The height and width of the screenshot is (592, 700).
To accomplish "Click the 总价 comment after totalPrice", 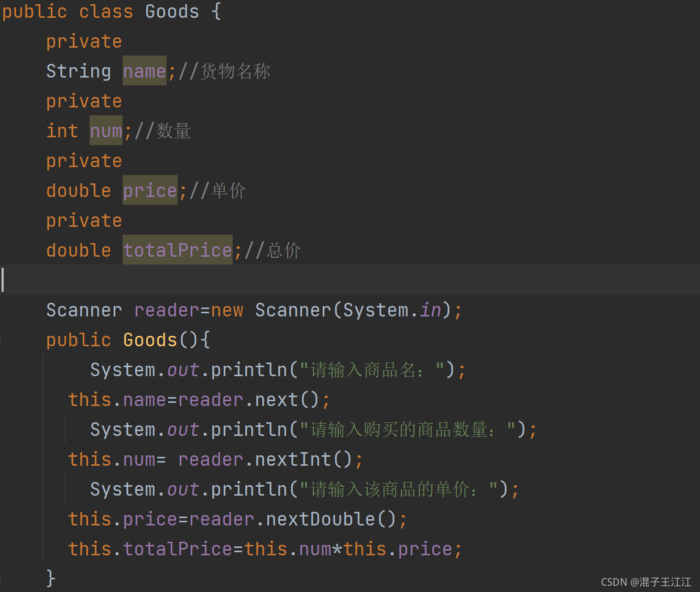I will point(283,250).
